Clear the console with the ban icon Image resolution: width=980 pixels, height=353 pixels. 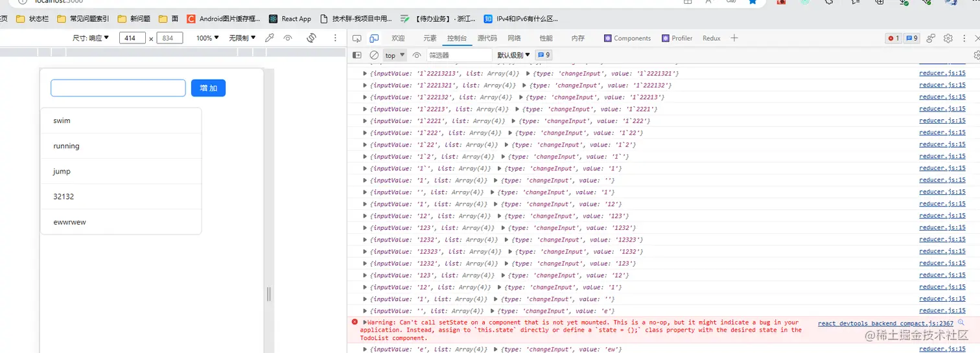(x=374, y=55)
